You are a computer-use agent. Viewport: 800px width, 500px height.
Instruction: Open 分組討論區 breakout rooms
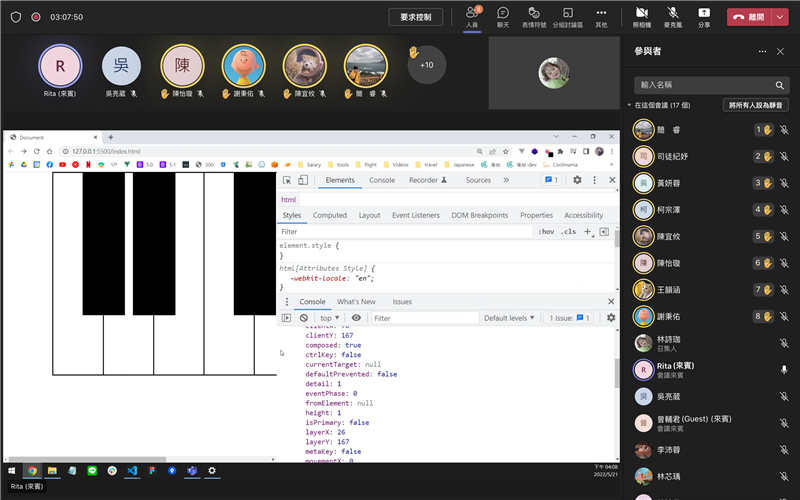(568, 16)
